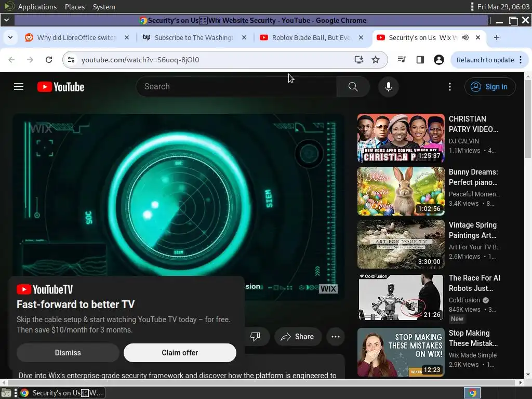Click the YouTube search input field
532x399 pixels.
click(236, 87)
